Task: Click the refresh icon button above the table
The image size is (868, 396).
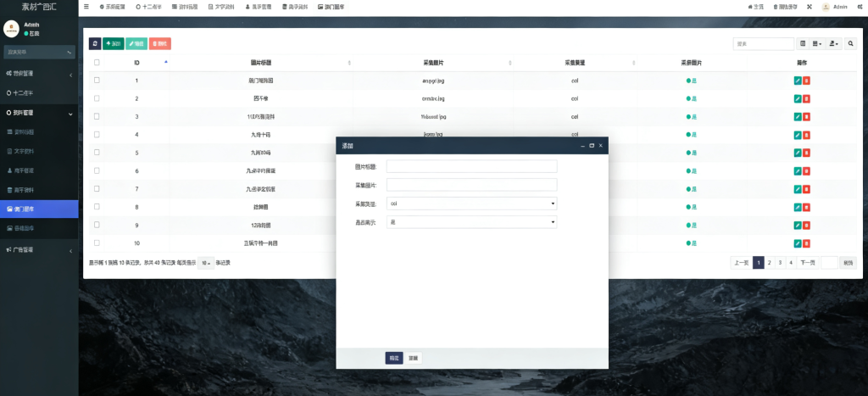Action: (x=95, y=44)
